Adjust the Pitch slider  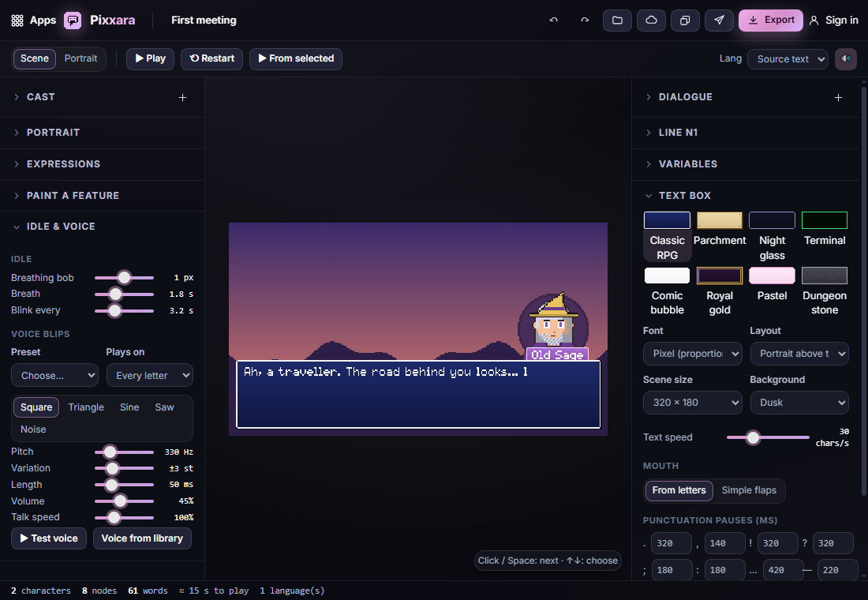(x=124, y=452)
